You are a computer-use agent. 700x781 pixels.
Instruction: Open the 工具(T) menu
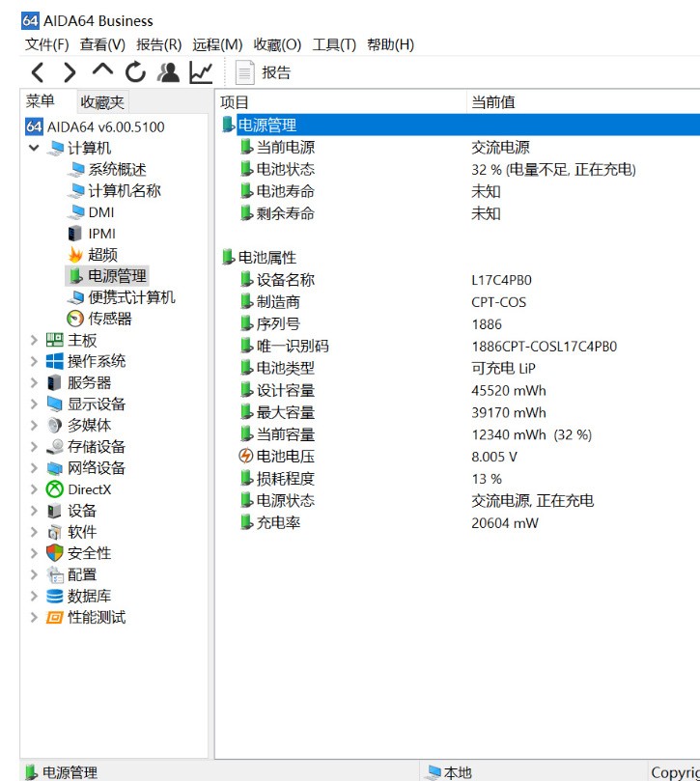click(334, 44)
